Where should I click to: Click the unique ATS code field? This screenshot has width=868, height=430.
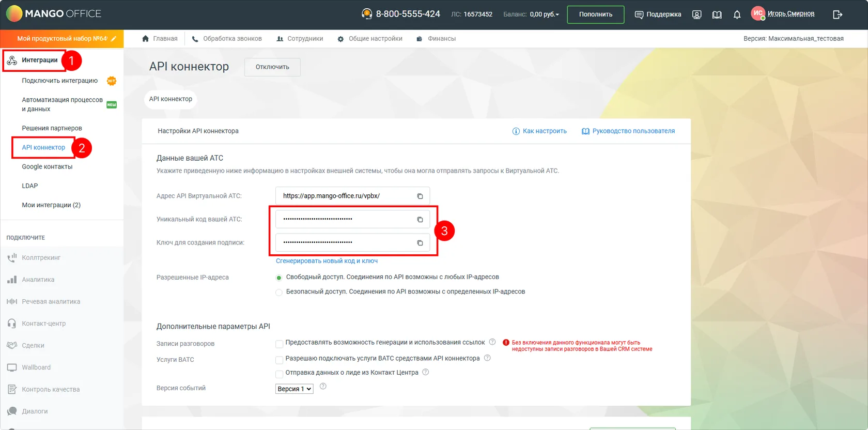pyautogui.click(x=353, y=219)
